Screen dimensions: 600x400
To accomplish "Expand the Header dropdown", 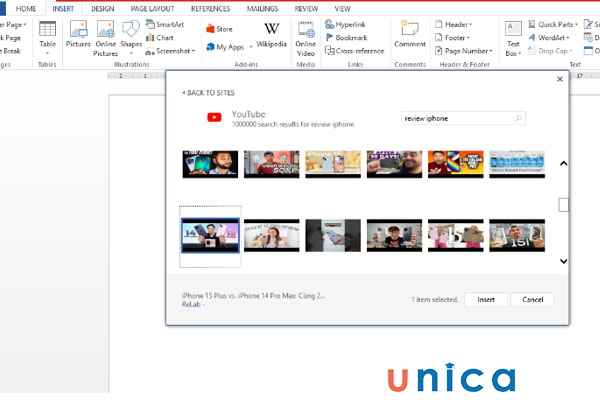I will click(x=458, y=24).
